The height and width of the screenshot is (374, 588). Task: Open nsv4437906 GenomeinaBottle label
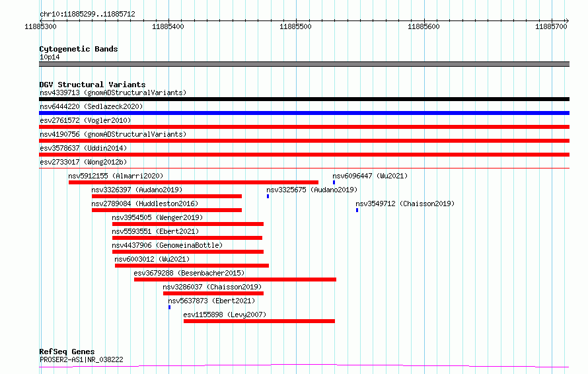tap(167, 245)
